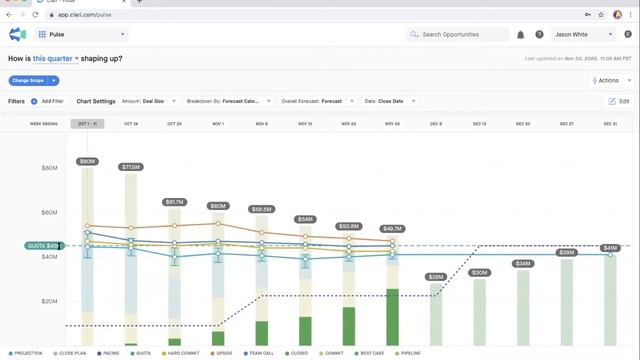This screenshot has height=360, width=640.
Task: Open the browser profile avatar
Action: [x=618, y=15]
